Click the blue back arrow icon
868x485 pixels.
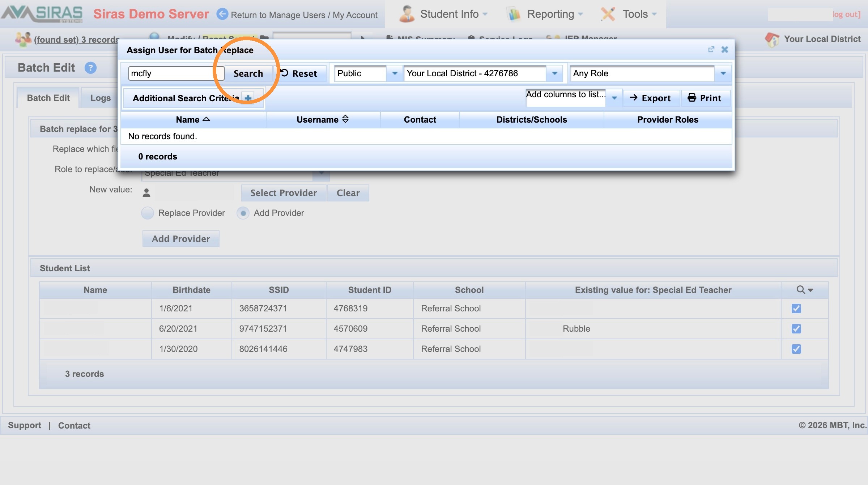click(x=222, y=14)
